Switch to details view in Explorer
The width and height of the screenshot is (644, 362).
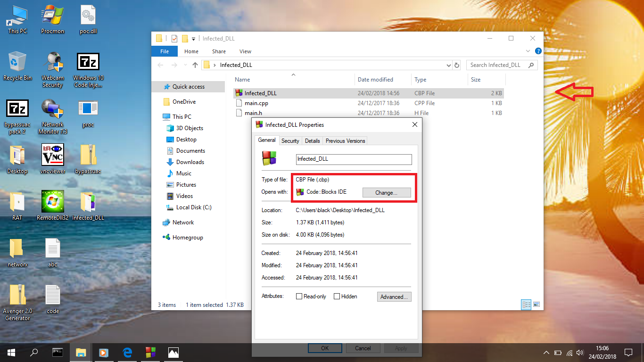[x=526, y=304]
